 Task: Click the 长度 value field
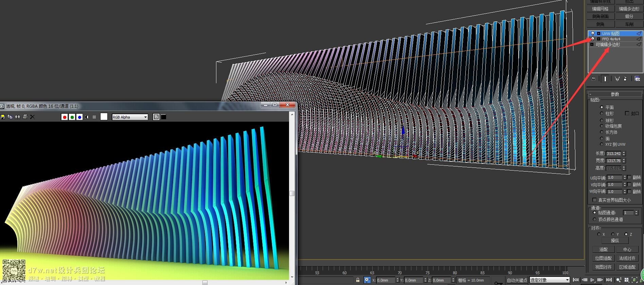point(614,154)
